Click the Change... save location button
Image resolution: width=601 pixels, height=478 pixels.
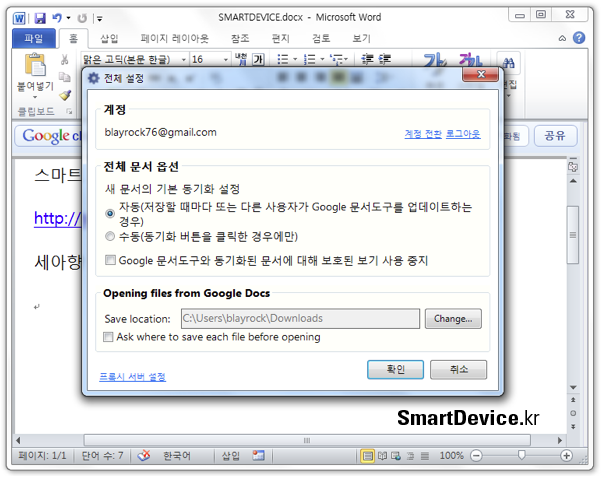[453, 319]
